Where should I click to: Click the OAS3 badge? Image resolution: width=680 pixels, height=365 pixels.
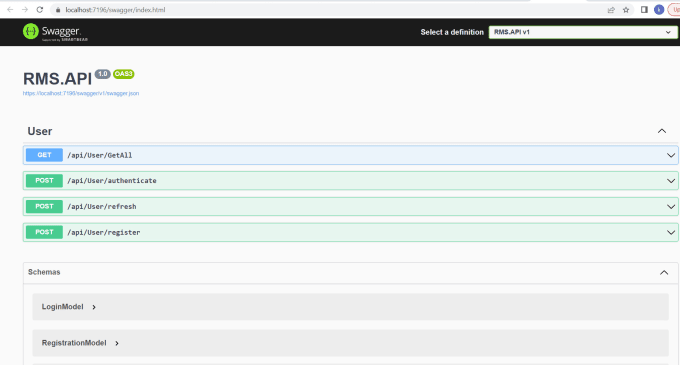pyautogui.click(x=124, y=74)
